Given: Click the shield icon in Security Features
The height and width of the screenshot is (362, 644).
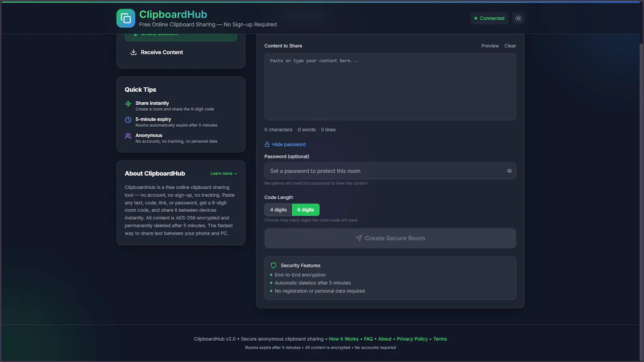Looking at the screenshot, I should [274, 265].
